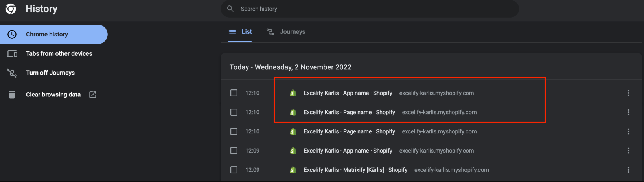Check the box for second 12:10 Page name entry
Viewport: 644px width, 182px height.
[x=234, y=112]
